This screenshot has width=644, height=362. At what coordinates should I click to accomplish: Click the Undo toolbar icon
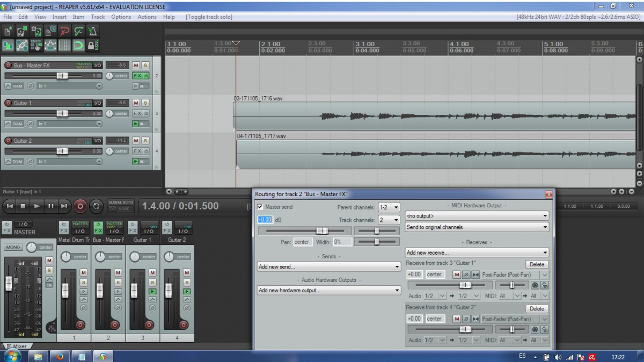(65, 31)
